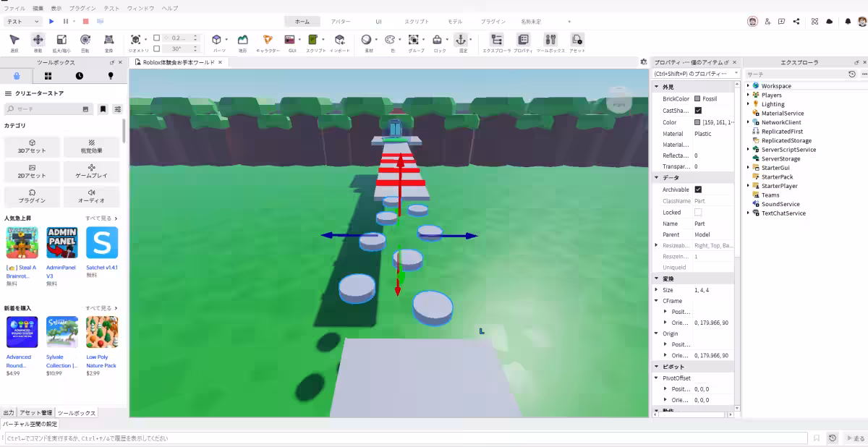868x447 pixels.
Task: Toggle the CastShadow checkbox
Action: click(698, 111)
